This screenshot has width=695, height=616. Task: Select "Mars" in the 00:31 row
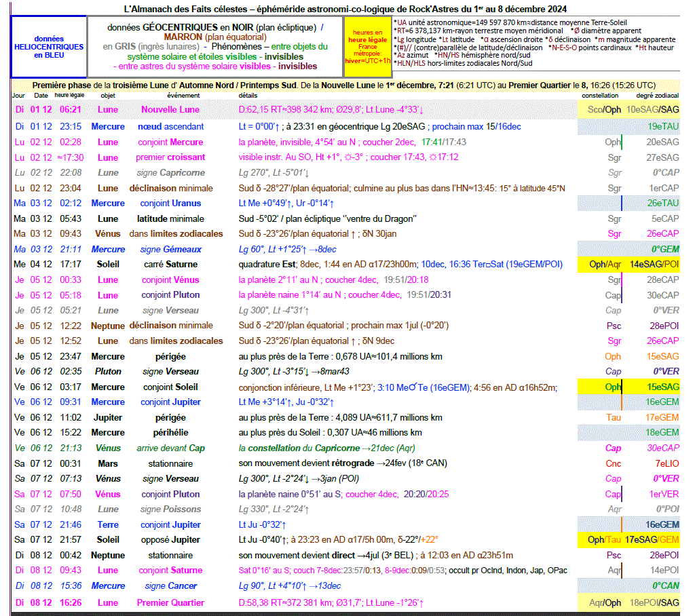tap(108, 464)
